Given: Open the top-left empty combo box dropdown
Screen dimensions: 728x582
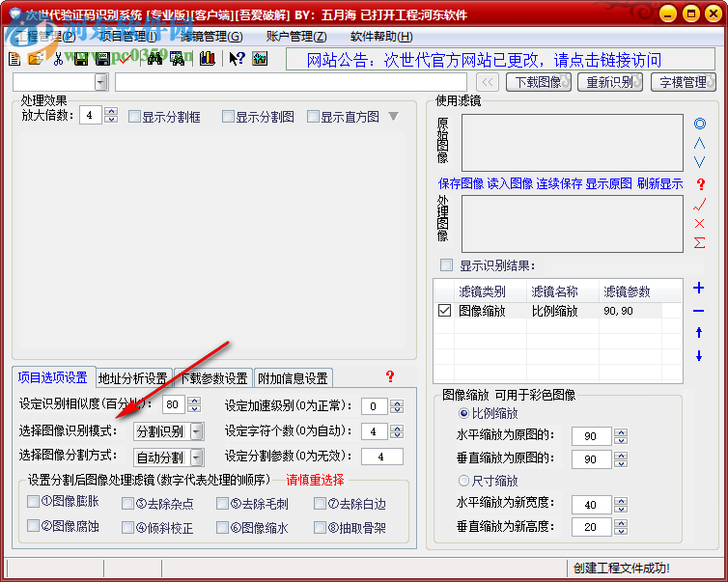Looking at the screenshot, I should pyautogui.click(x=100, y=82).
